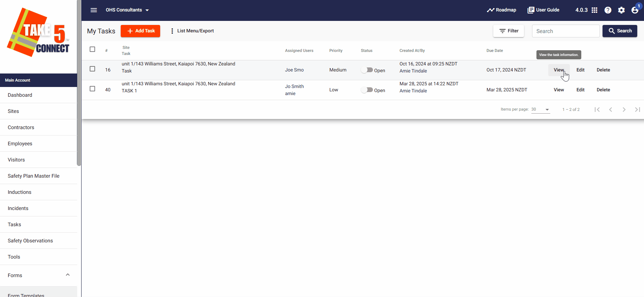Click the 'Mar 28, 2025 NZDT' due date
The height and width of the screenshot is (297, 644).
pyautogui.click(x=507, y=90)
